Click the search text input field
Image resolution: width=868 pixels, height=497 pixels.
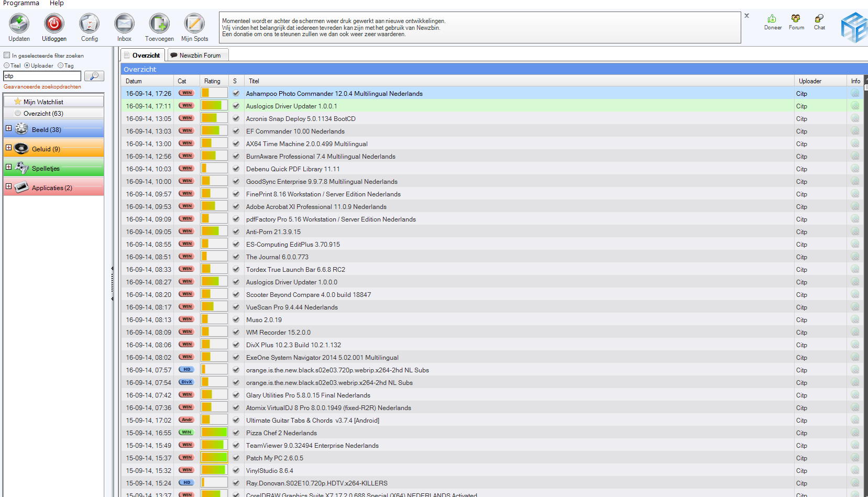point(42,76)
